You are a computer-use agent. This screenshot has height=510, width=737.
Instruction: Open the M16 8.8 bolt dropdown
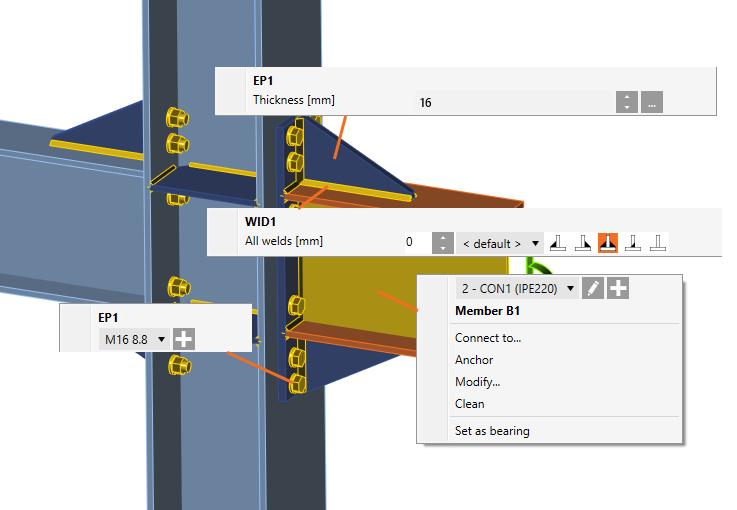click(x=133, y=339)
